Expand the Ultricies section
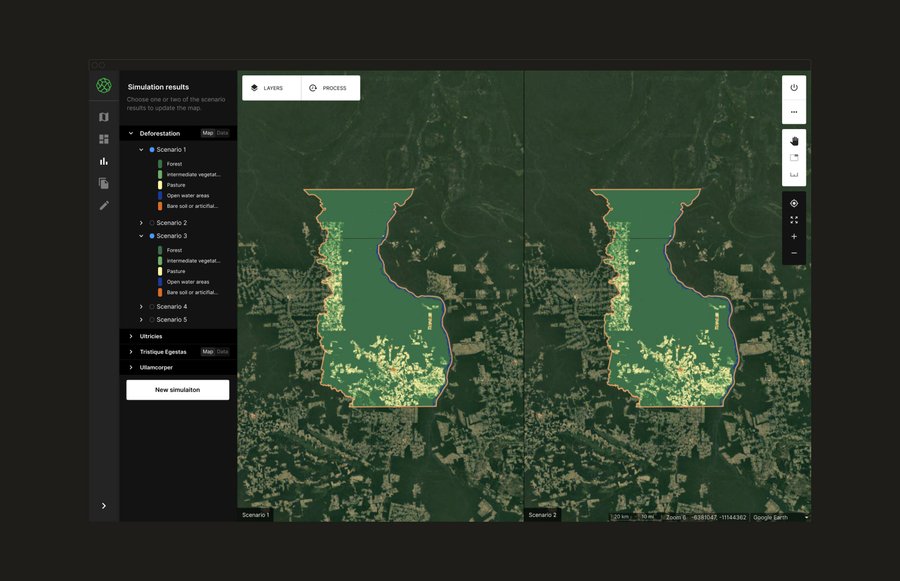Viewport: 900px width, 581px height. [x=131, y=336]
